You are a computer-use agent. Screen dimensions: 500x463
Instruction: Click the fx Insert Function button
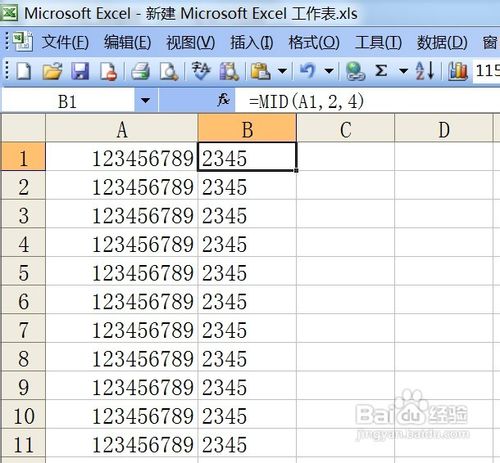[x=223, y=100]
